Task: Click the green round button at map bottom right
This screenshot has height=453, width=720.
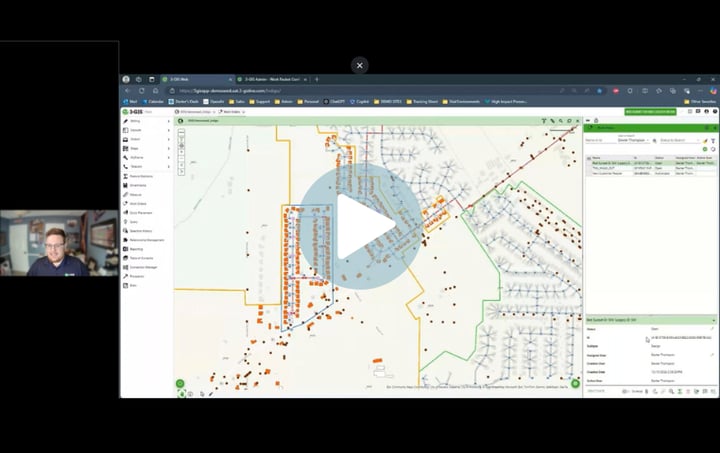Action: [x=575, y=383]
